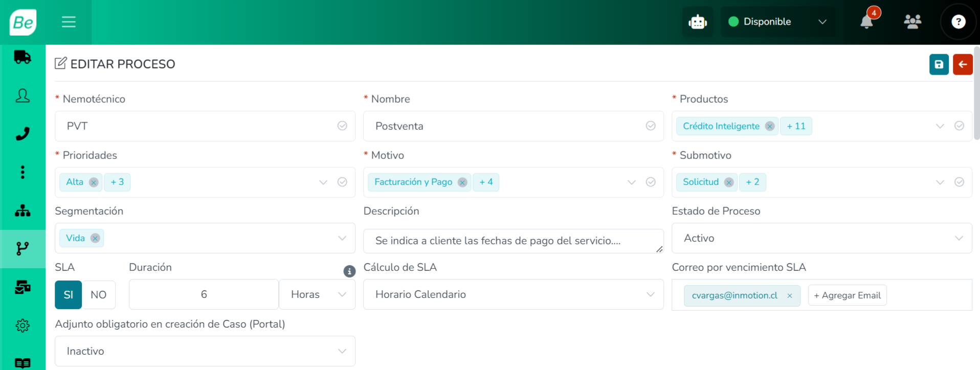Open the phone calls sidebar section
Screen dimensions: 980x370
click(23, 134)
